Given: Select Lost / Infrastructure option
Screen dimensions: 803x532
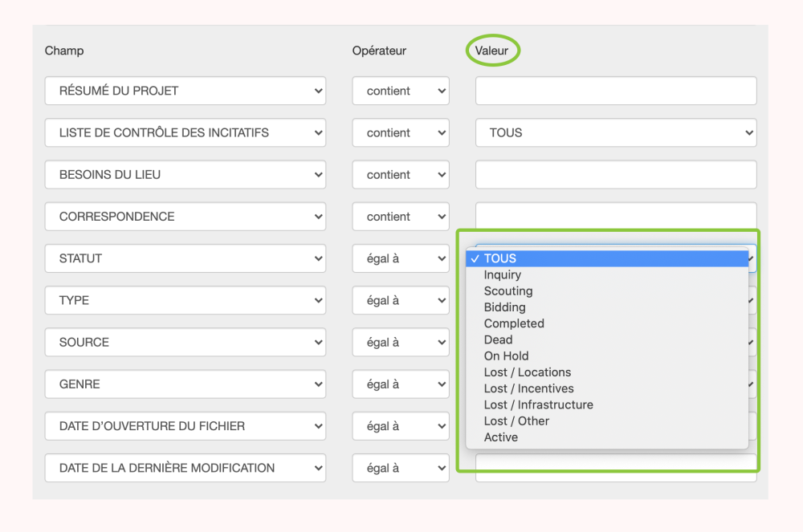Looking at the screenshot, I should 539,404.
